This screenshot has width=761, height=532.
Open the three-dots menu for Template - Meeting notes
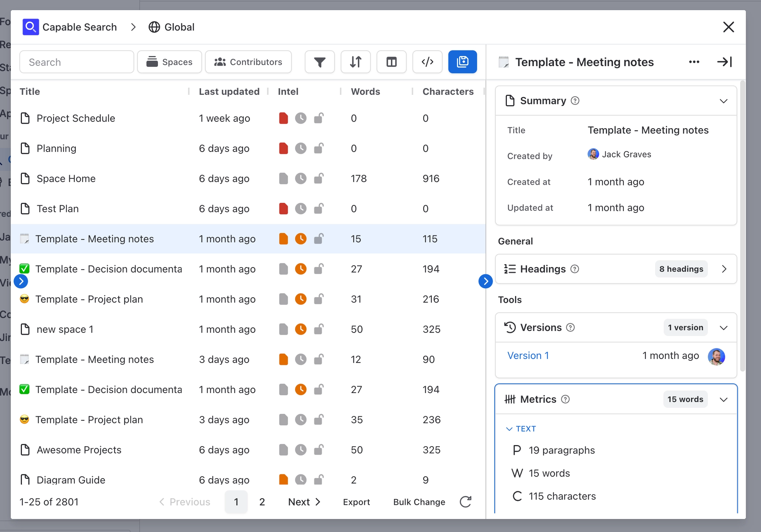tap(694, 62)
